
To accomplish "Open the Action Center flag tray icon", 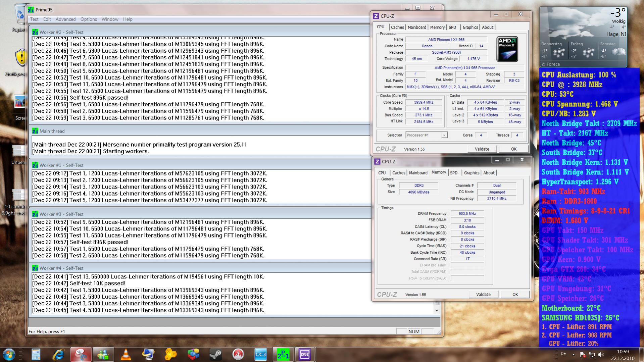I will coord(583,354).
